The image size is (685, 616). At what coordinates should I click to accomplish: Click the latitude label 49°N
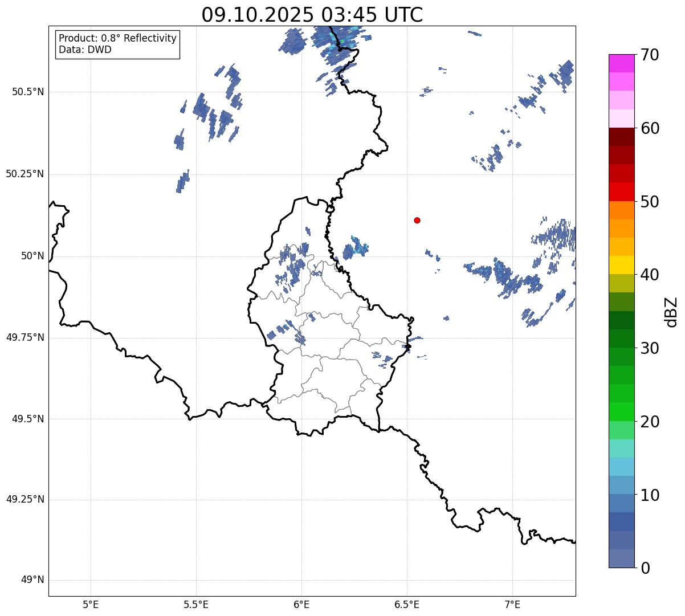(32, 580)
